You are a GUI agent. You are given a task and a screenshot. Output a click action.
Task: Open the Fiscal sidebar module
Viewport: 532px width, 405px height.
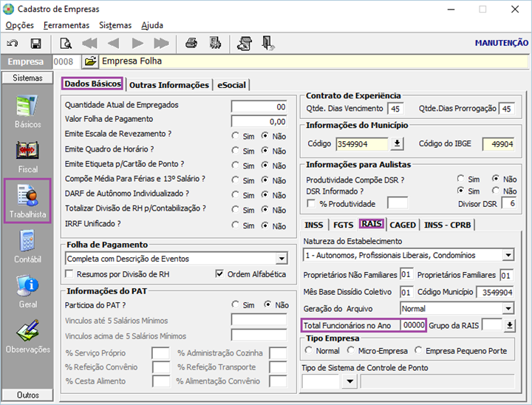pos(27,157)
